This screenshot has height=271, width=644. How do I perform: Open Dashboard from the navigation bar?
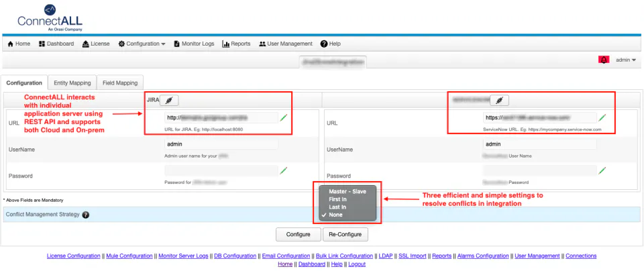pos(56,44)
